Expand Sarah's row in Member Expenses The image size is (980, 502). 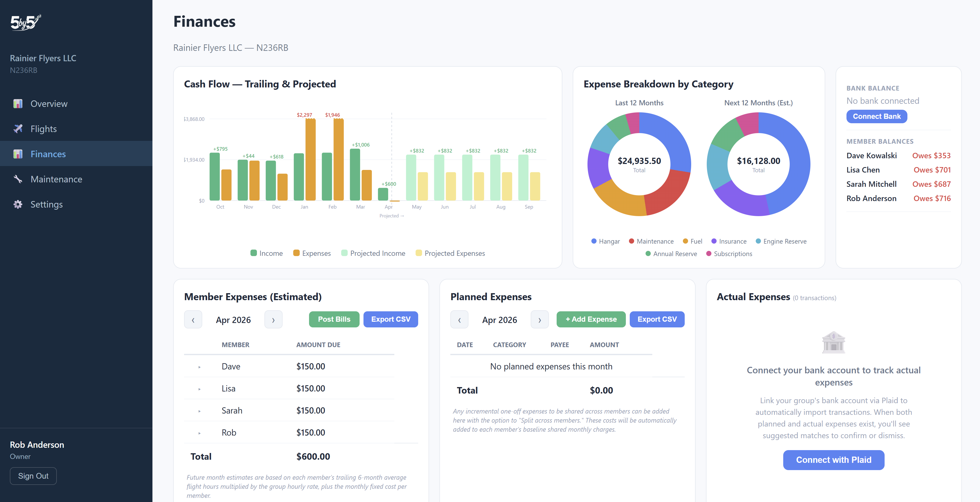199,411
